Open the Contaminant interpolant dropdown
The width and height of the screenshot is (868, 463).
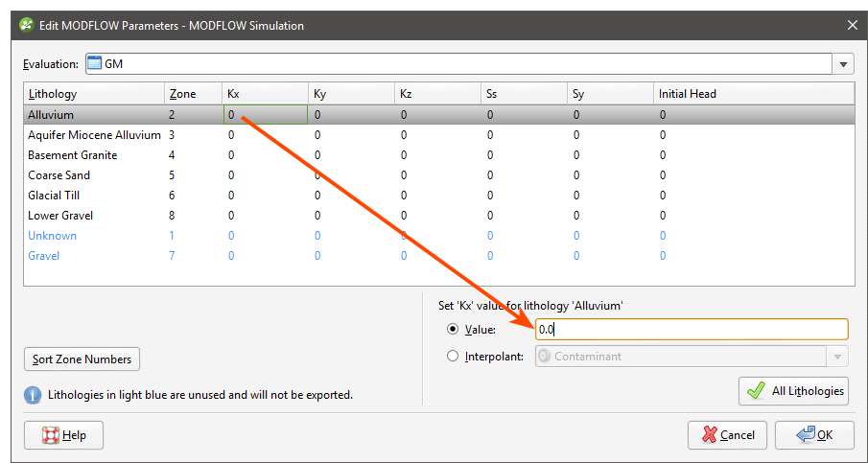click(x=692, y=357)
